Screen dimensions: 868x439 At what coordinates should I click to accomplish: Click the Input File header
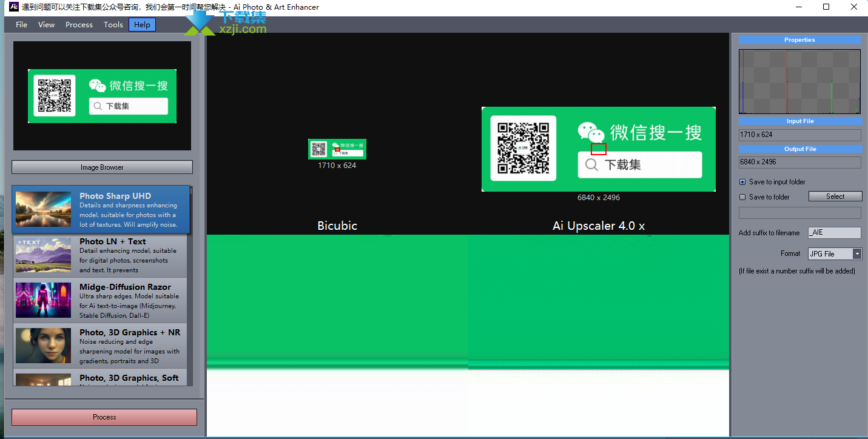pyautogui.click(x=799, y=121)
